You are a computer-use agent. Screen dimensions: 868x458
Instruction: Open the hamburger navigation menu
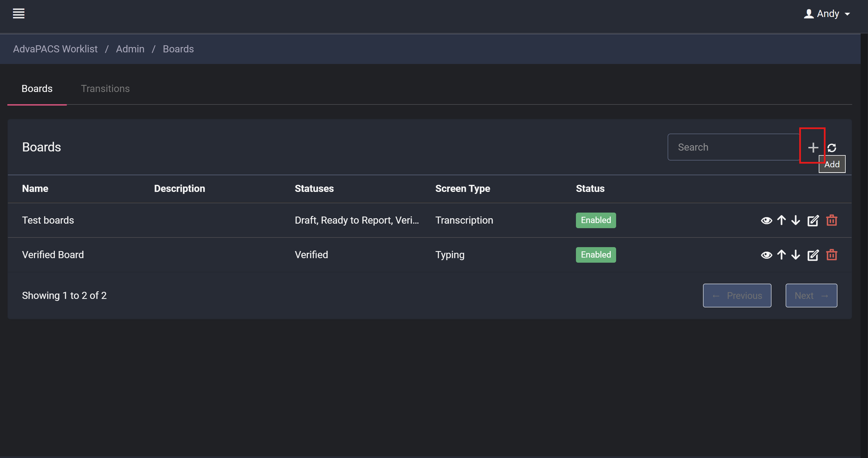18,14
